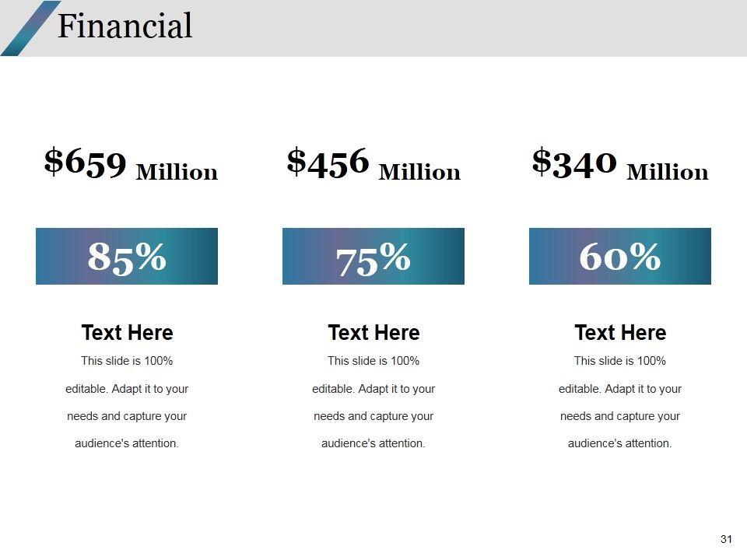747x560 pixels.
Task: Select the diagonal blue accent shape beside the title
Action: click(x=30, y=28)
